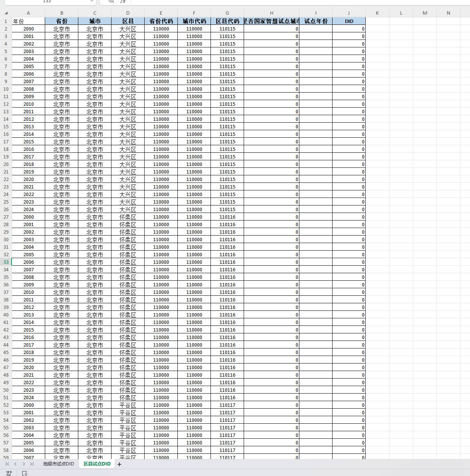The image size is (470, 476).
Task: Select column F header
Action: point(194,13)
